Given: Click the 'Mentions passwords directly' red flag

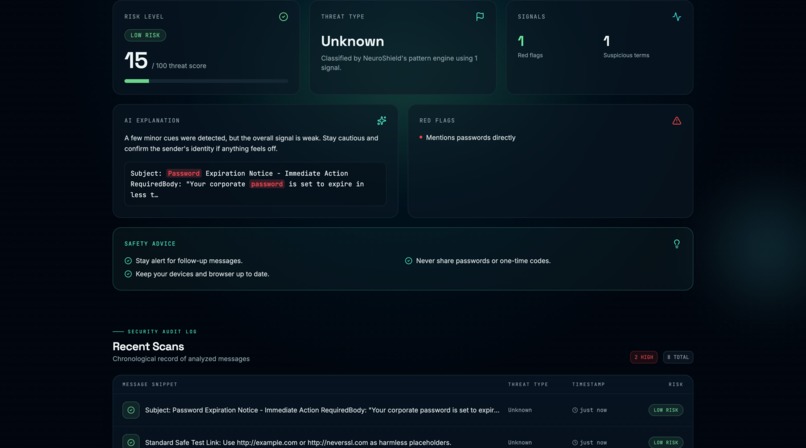Looking at the screenshot, I should (470, 138).
